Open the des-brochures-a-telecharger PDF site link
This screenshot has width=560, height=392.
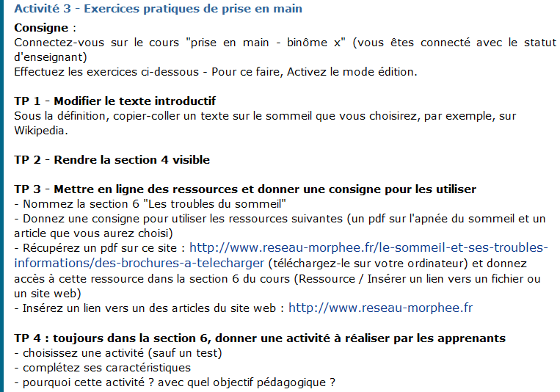[280, 255]
